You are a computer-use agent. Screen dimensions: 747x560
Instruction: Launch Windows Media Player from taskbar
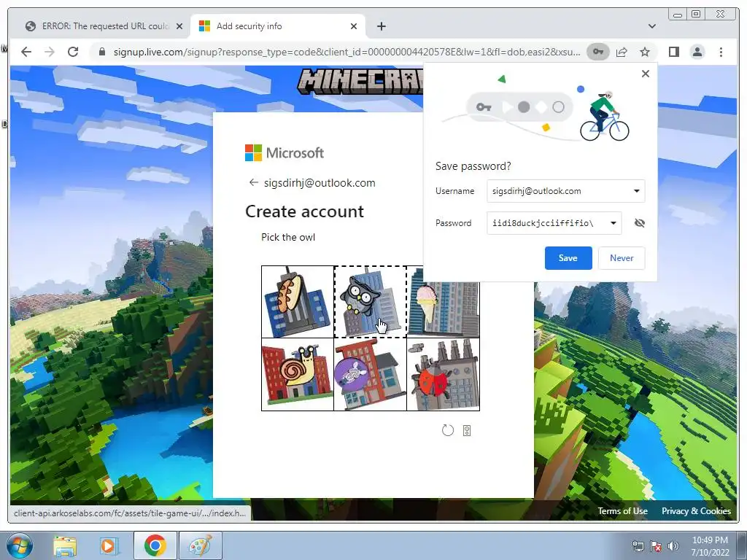(108, 546)
